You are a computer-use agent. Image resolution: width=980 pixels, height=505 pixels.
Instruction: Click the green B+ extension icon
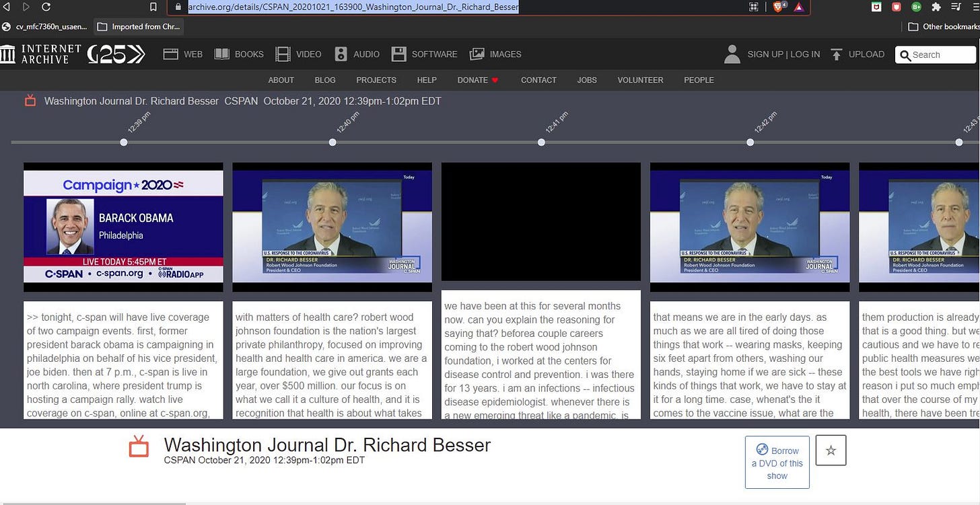pos(916,7)
